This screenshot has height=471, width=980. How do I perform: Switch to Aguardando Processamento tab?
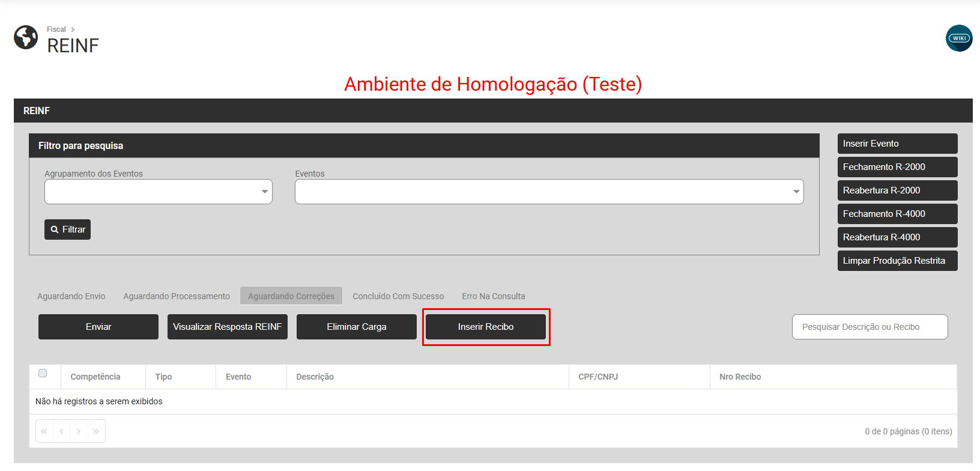177,296
